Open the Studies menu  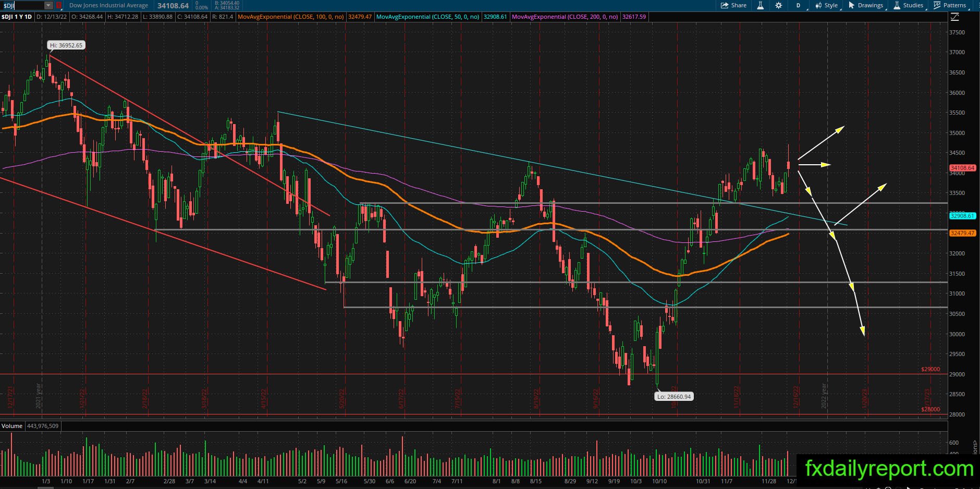pos(909,5)
